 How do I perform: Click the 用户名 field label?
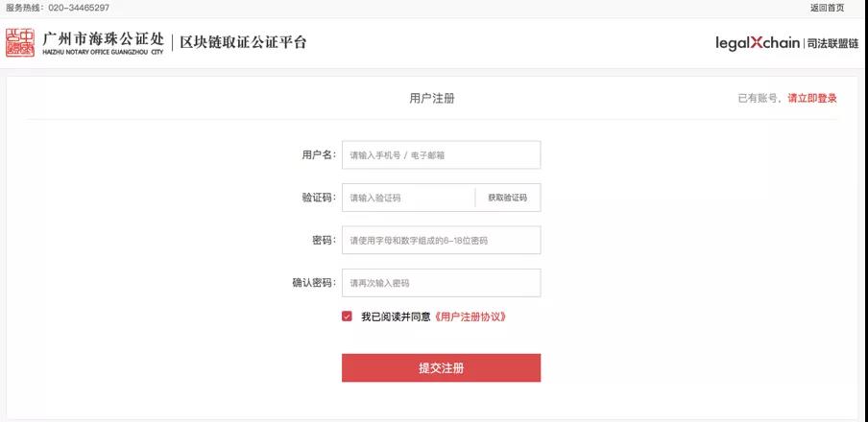pos(319,154)
